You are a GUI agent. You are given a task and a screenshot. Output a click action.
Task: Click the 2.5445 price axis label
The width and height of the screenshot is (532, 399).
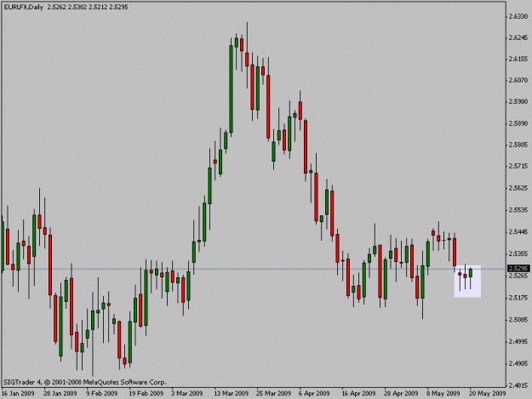[518, 232]
